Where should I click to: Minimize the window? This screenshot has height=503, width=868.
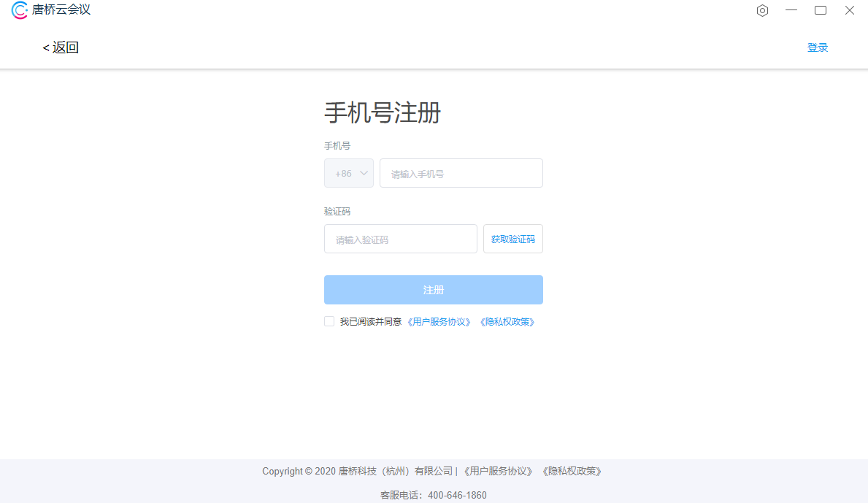click(791, 10)
